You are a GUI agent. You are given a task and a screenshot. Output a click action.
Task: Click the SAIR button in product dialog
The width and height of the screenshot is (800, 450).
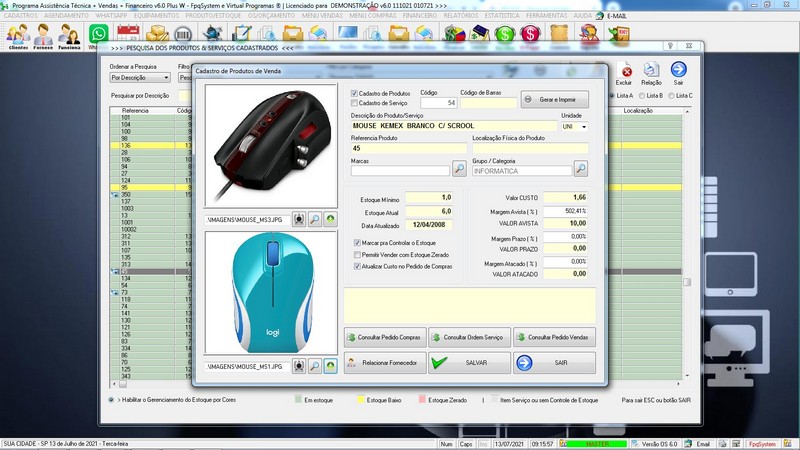tap(555, 363)
